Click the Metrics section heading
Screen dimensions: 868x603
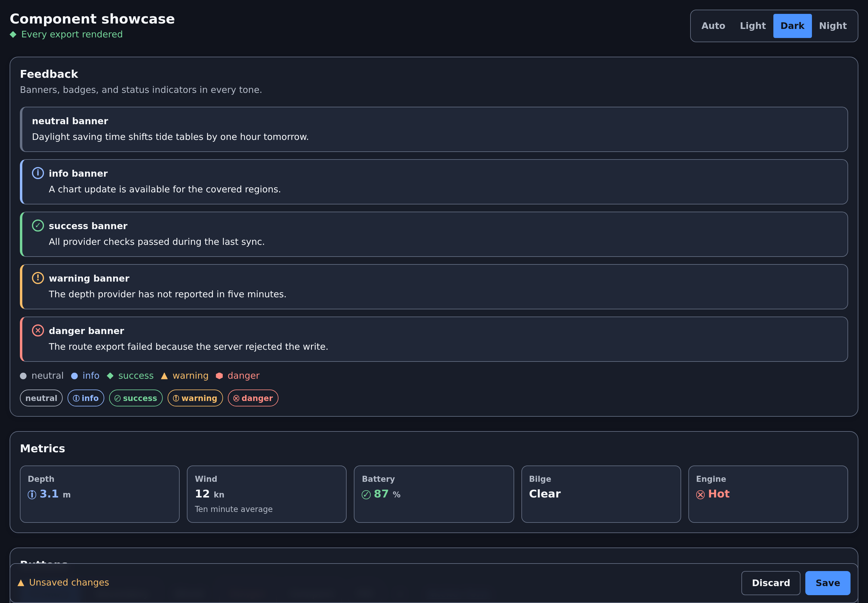click(x=43, y=448)
